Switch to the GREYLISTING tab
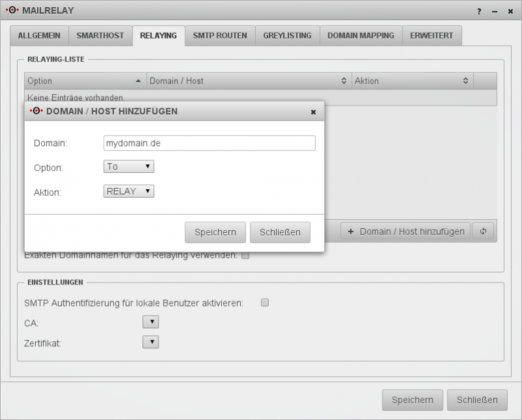The width and height of the screenshot is (522, 420). point(286,36)
